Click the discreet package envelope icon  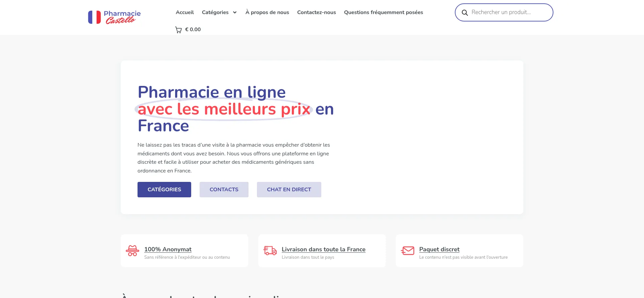pos(408,251)
